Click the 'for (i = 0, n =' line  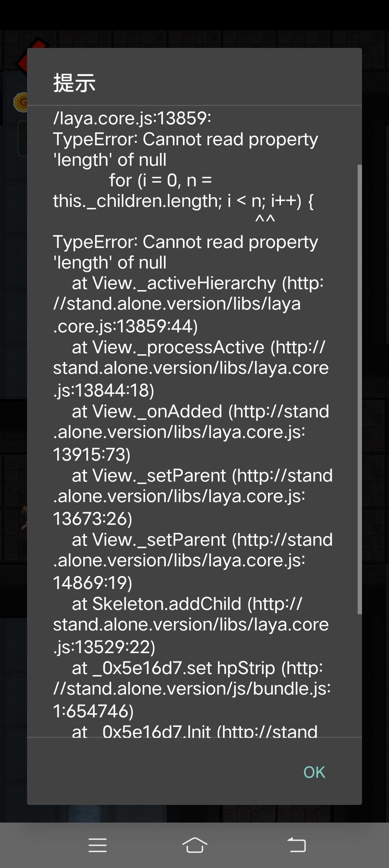[x=160, y=180]
